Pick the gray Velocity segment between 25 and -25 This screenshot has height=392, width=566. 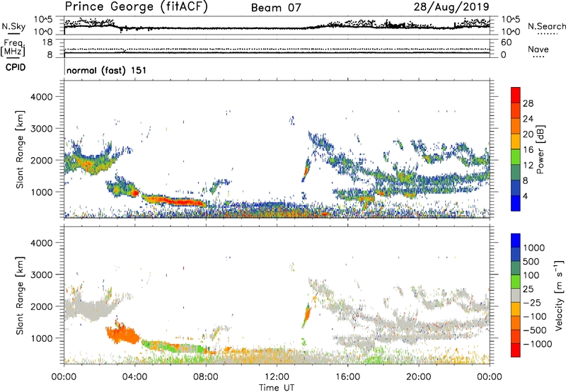[x=516, y=295]
